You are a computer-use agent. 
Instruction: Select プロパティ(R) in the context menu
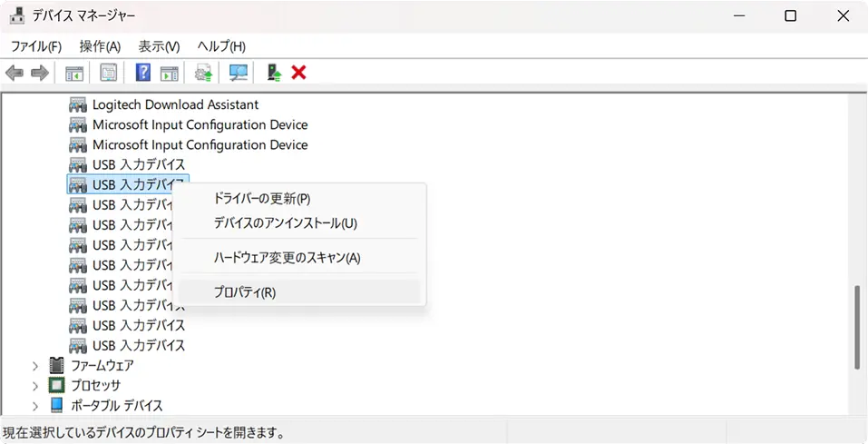[x=244, y=292]
